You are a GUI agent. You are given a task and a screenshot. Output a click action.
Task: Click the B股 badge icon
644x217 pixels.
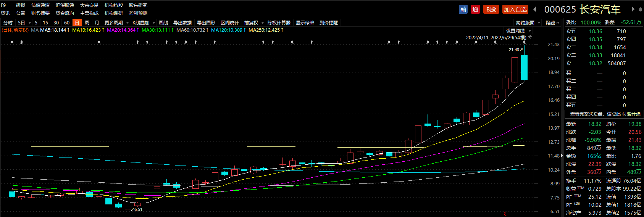pyautogui.click(x=491, y=10)
